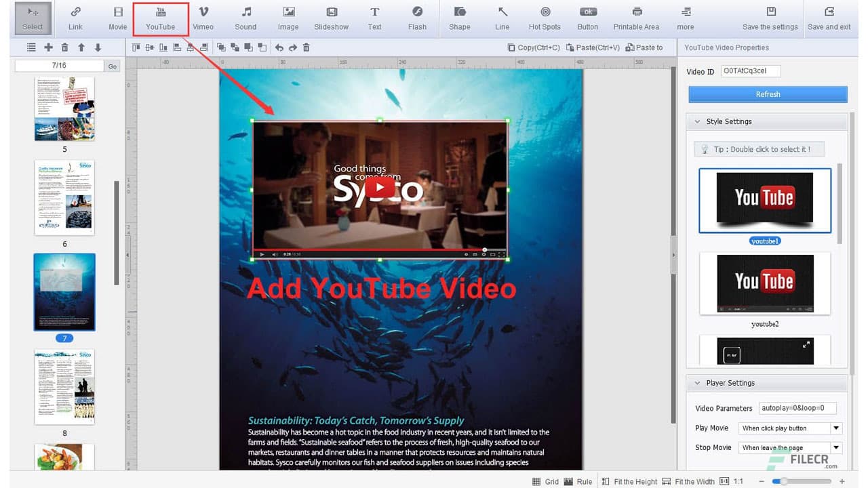868x488 pixels.
Task: Open the Slideshow tool
Action: click(x=331, y=18)
